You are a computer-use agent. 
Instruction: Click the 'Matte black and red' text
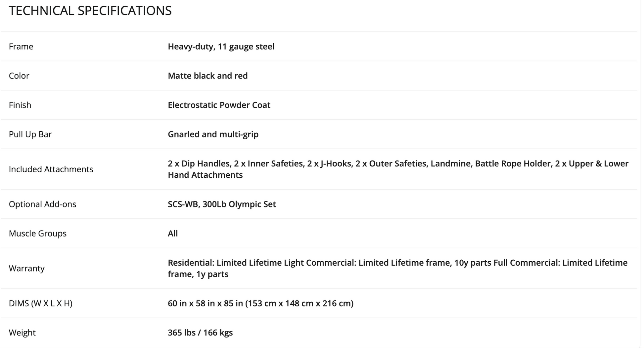click(x=207, y=76)
